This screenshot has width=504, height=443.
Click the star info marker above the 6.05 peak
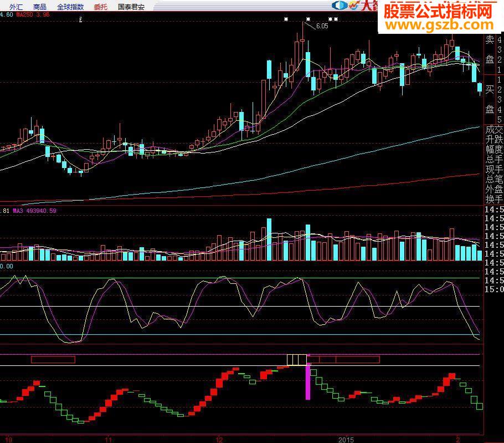point(308,19)
